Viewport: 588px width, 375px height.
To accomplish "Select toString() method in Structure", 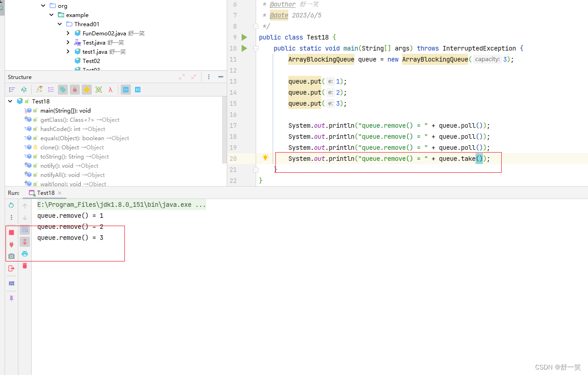I will point(75,156).
